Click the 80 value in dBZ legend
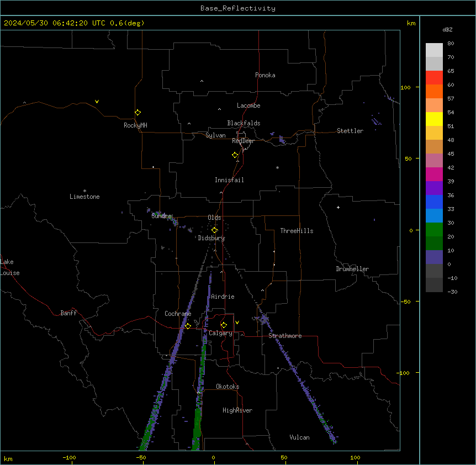The height and width of the screenshot is (465, 476). [451, 44]
